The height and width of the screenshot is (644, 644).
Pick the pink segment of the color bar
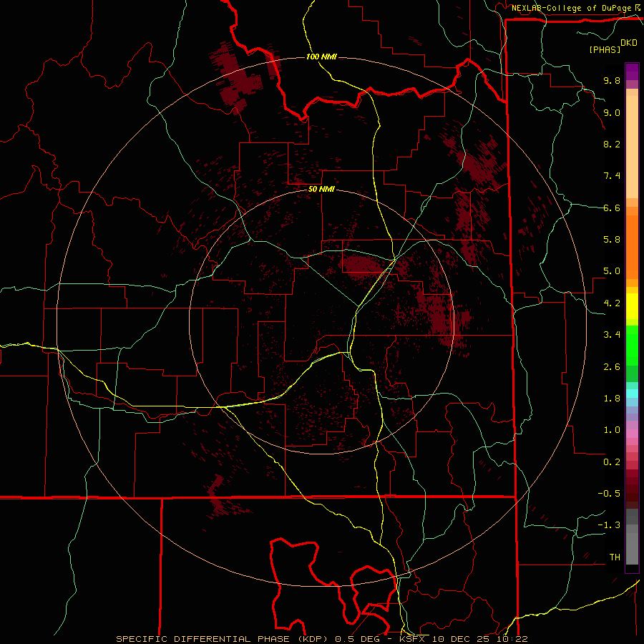[x=632, y=434]
